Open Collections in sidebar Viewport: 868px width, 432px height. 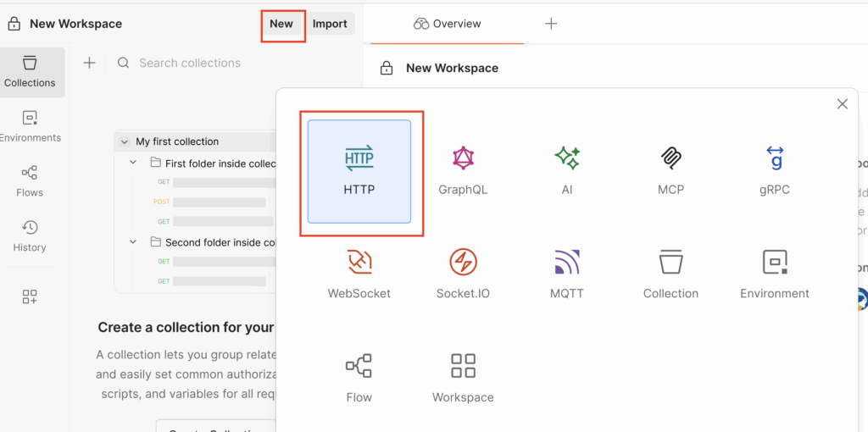30,73
